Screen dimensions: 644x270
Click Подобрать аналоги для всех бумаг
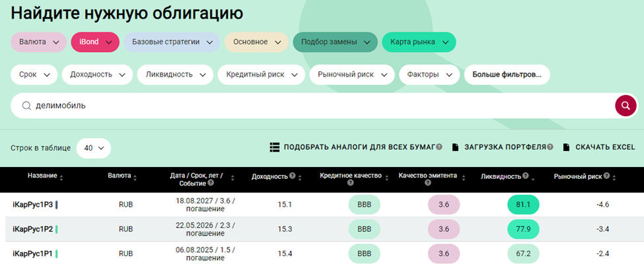(355, 147)
